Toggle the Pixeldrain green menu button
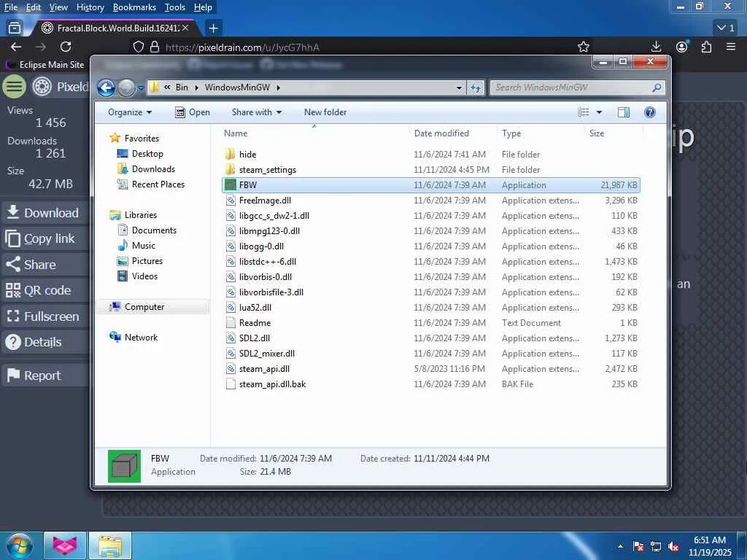 coord(15,87)
